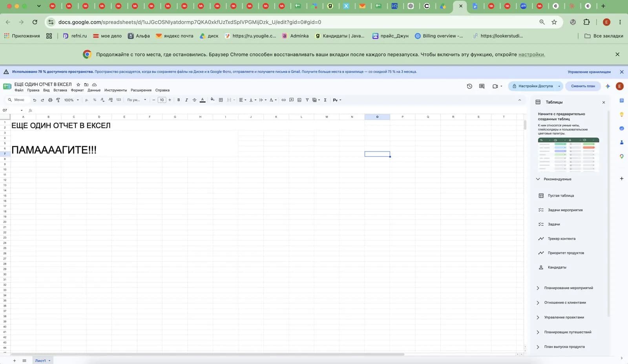Open the fill color bucket
Viewport: 628px width, 364px height.
(x=212, y=100)
